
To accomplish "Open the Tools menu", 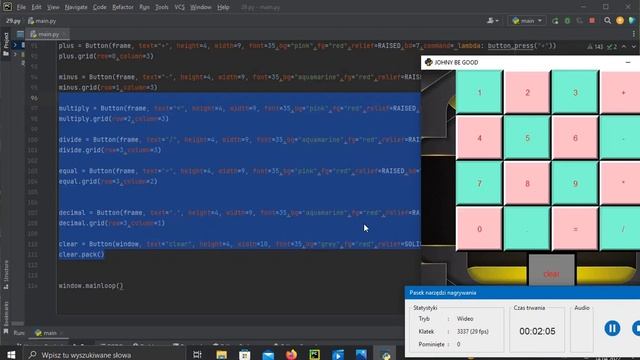I will [x=162, y=7].
